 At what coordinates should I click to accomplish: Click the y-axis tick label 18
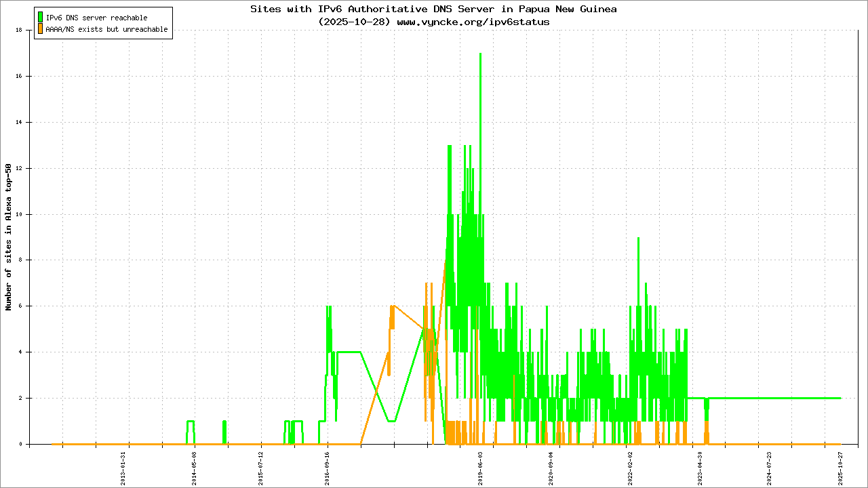click(20, 30)
